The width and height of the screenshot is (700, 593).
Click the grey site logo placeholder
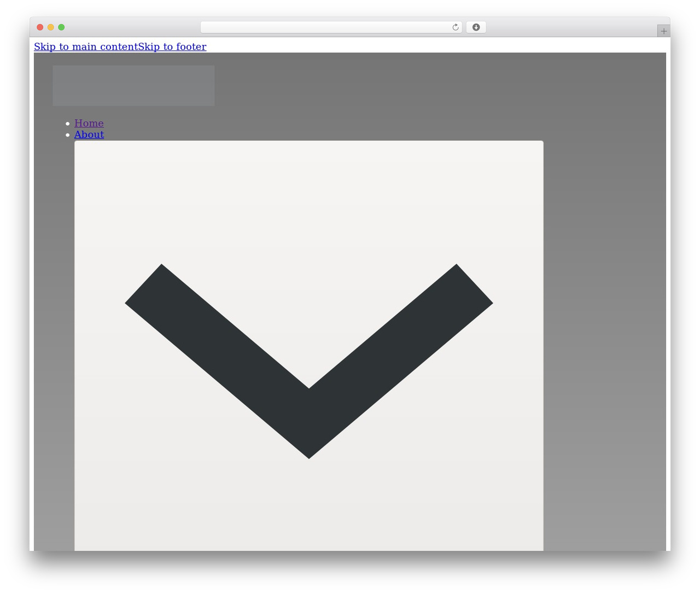click(133, 85)
